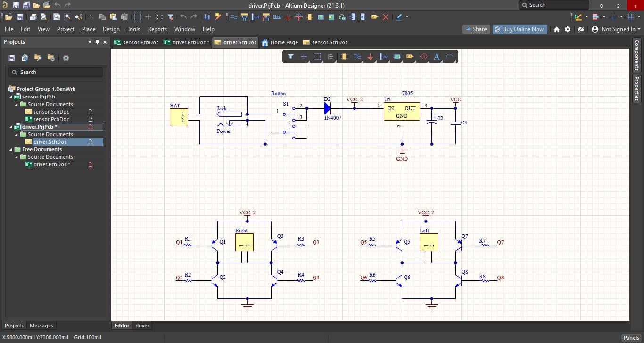Click the selection filter funnel in Active Bar
The height and width of the screenshot is (343, 644).
[x=291, y=57]
